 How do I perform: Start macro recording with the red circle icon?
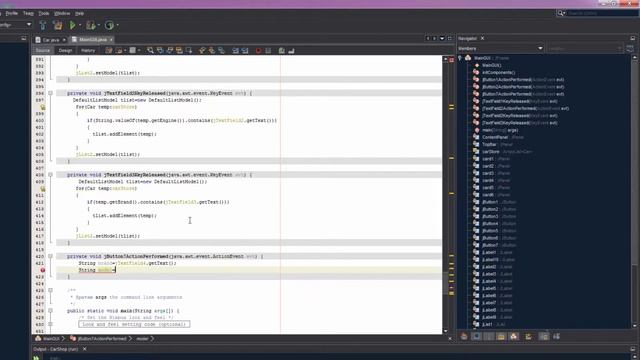coord(258,50)
